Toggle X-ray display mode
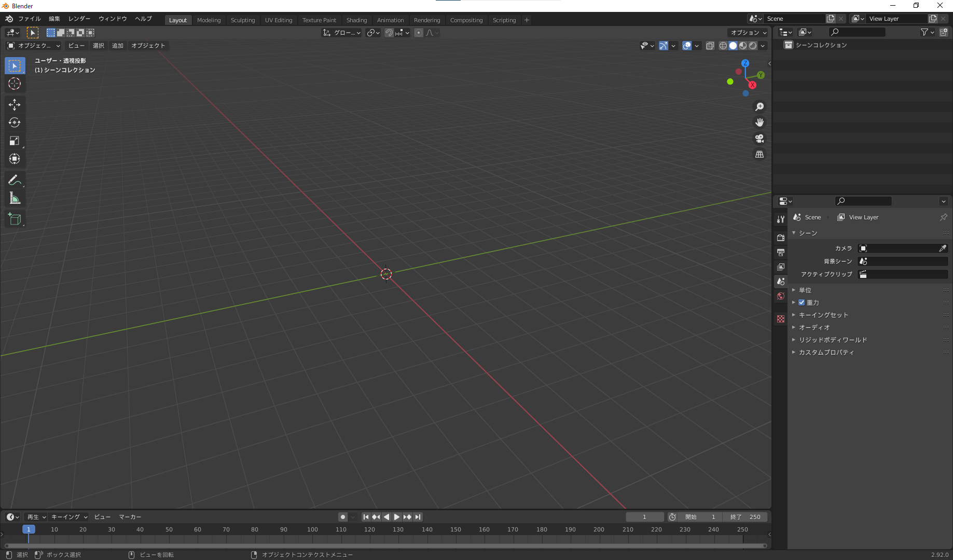Screen dimensions: 953x560 [x=710, y=46]
